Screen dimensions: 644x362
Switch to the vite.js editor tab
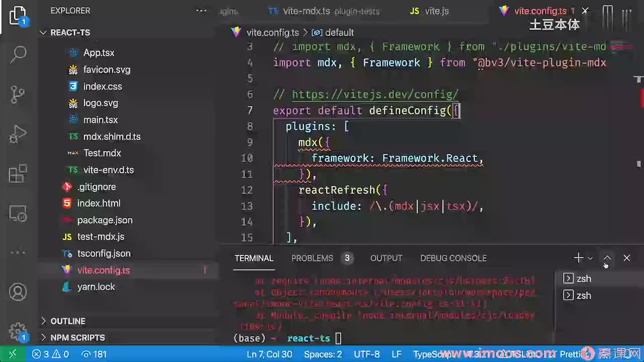point(429,11)
